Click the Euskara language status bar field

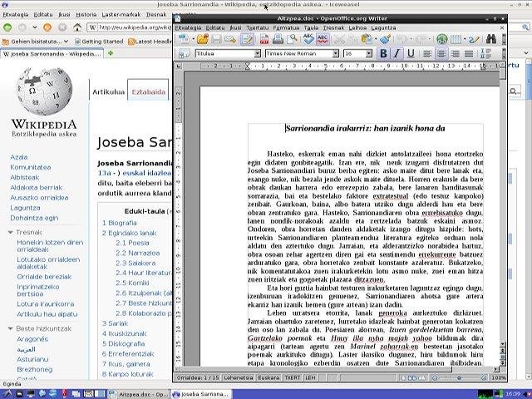pyautogui.click(x=268, y=377)
